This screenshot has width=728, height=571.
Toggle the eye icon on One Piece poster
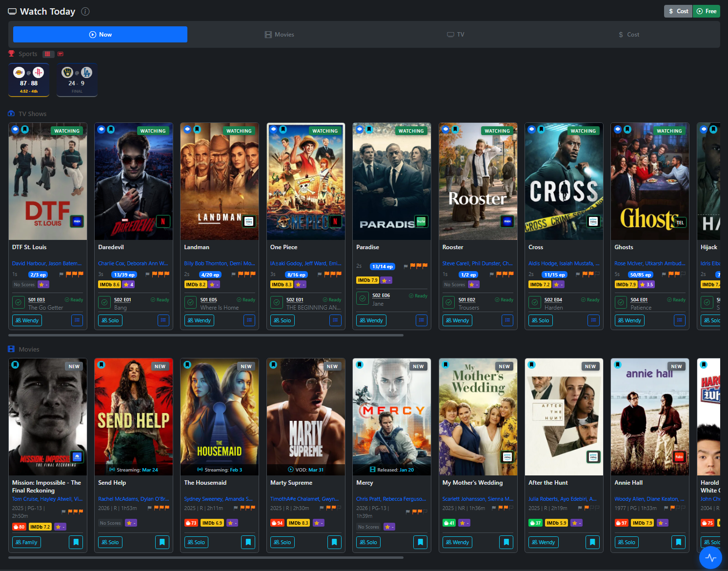pos(274,129)
